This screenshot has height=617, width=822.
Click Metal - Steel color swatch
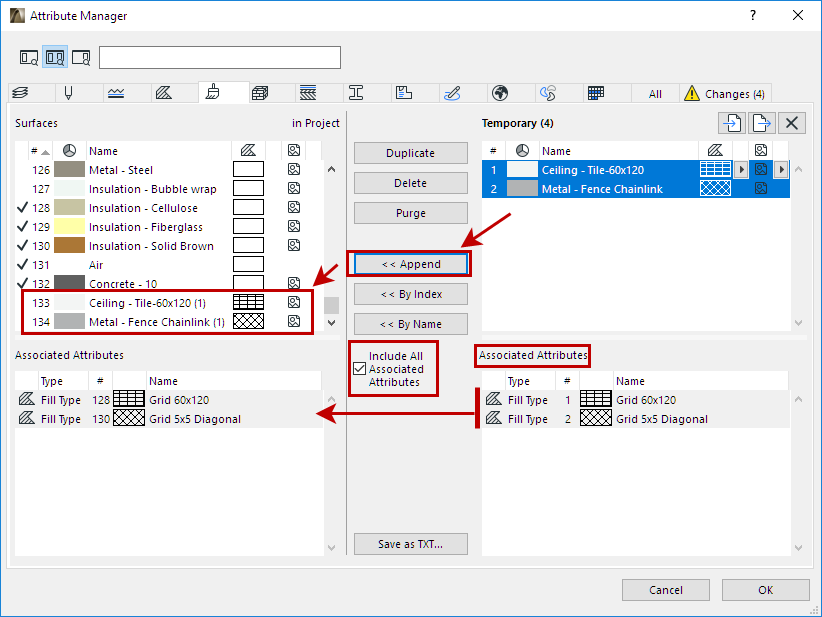[x=69, y=169]
